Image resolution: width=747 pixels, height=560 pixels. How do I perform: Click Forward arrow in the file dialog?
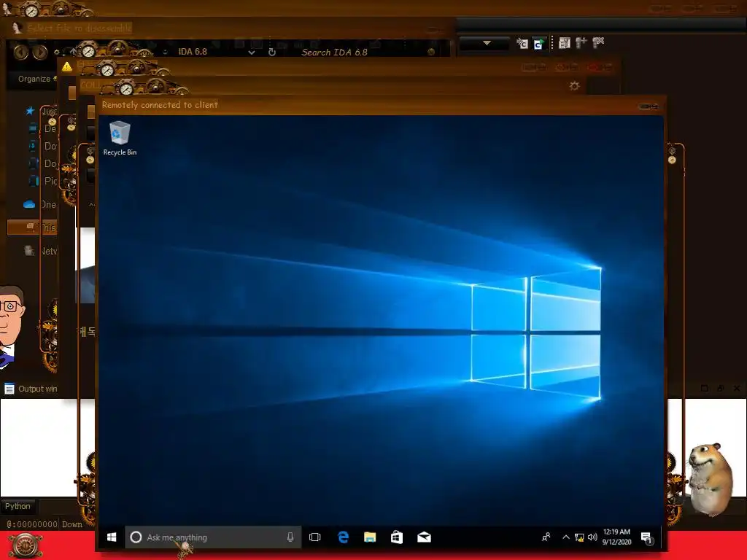[x=39, y=52]
